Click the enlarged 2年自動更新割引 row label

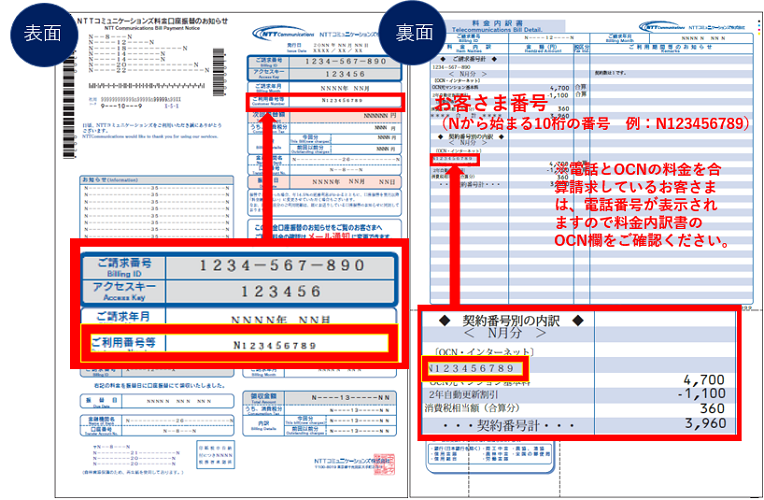click(x=464, y=394)
